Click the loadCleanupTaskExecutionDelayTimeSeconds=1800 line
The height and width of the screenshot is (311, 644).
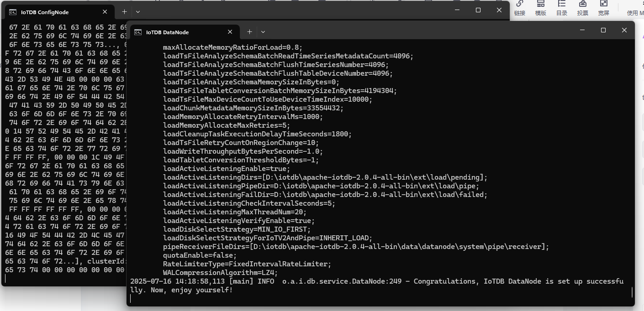pyautogui.click(x=258, y=134)
